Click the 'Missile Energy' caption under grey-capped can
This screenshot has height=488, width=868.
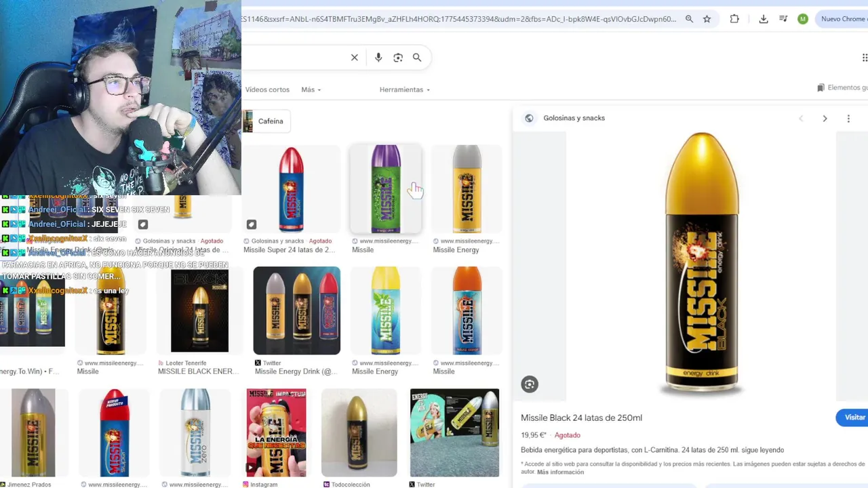click(456, 249)
